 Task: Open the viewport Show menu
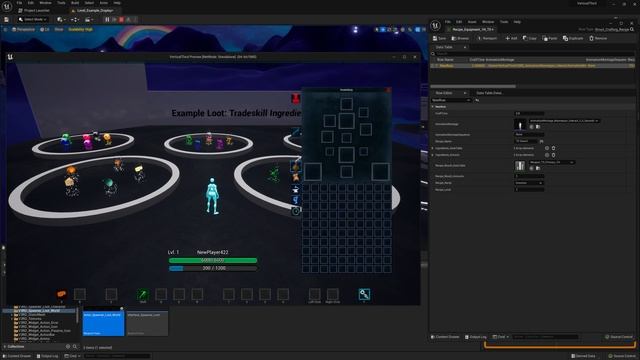click(x=59, y=29)
